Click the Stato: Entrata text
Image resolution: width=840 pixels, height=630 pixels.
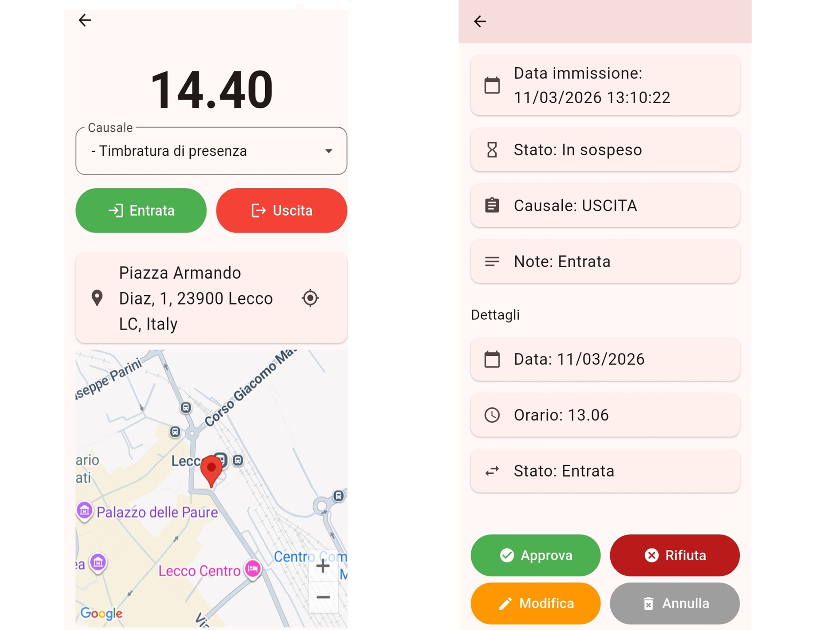(564, 471)
